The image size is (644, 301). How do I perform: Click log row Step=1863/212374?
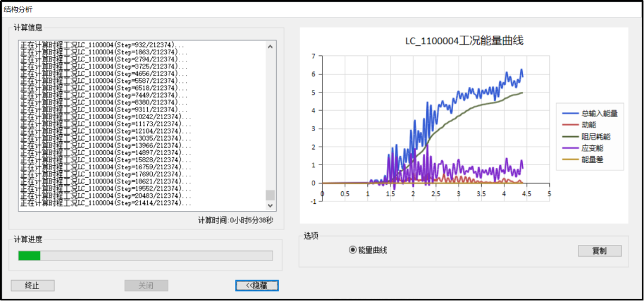pyautogui.click(x=104, y=52)
